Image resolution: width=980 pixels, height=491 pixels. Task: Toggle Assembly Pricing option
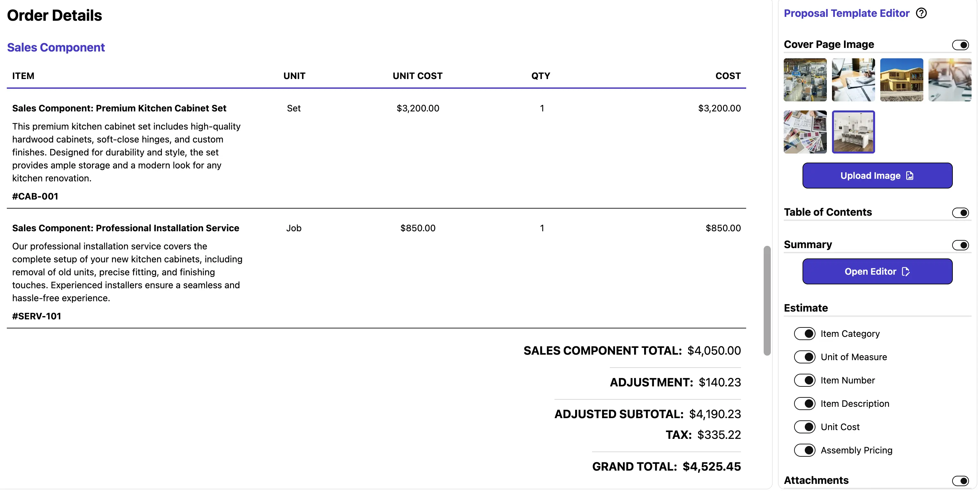tap(804, 450)
